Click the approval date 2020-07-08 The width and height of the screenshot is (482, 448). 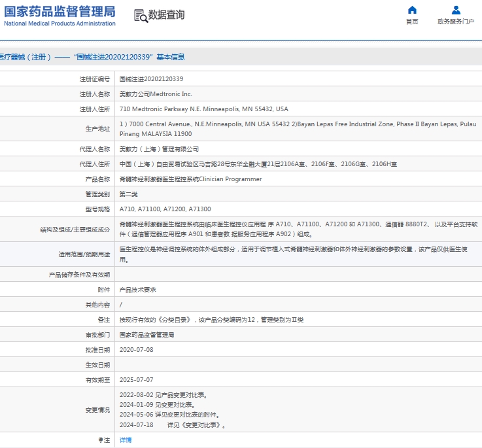(136, 350)
